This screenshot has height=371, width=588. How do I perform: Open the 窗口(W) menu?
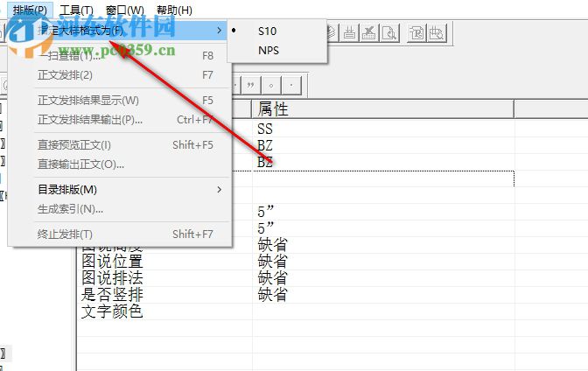(125, 10)
